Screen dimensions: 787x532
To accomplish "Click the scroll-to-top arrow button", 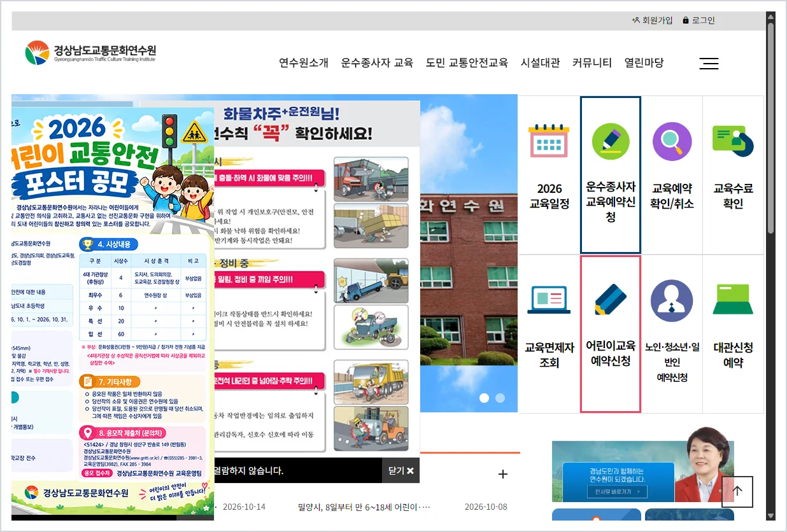I will 737,491.
